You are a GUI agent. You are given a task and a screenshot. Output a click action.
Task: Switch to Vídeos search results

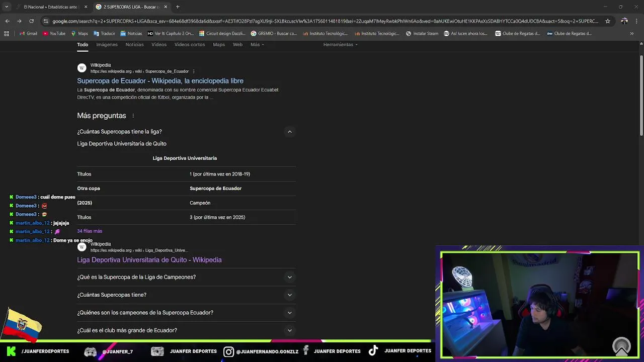tap(159, 45)
